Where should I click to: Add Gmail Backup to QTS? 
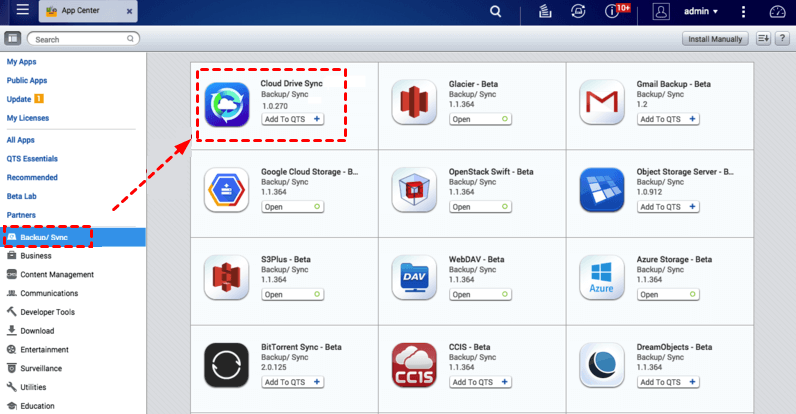click(x=668, y=119)
